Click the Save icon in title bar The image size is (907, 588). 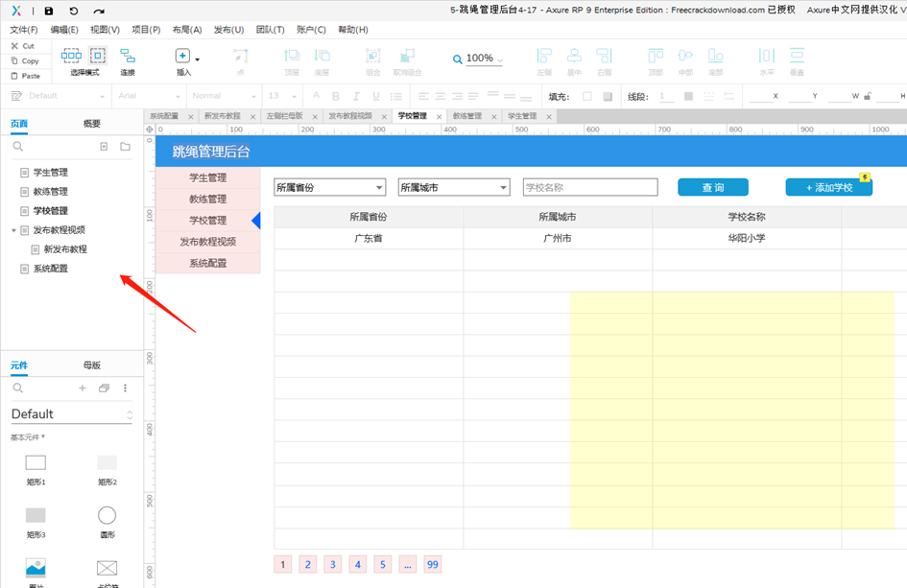click(x=49, y=11)
